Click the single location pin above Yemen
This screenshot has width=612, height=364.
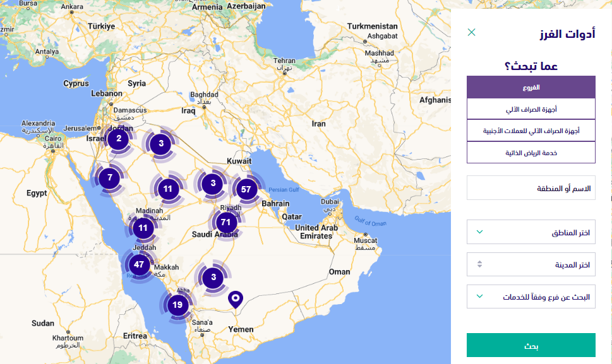(x=236, y=298)
